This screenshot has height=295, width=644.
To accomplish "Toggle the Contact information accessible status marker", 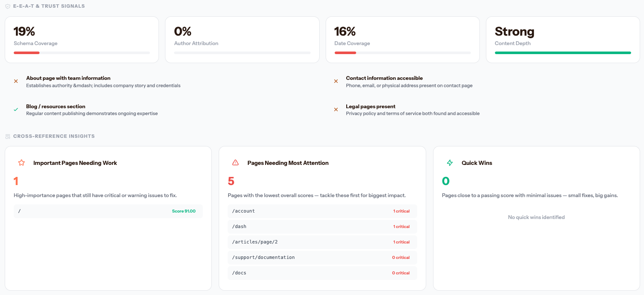I will click(x=336, y=81).
